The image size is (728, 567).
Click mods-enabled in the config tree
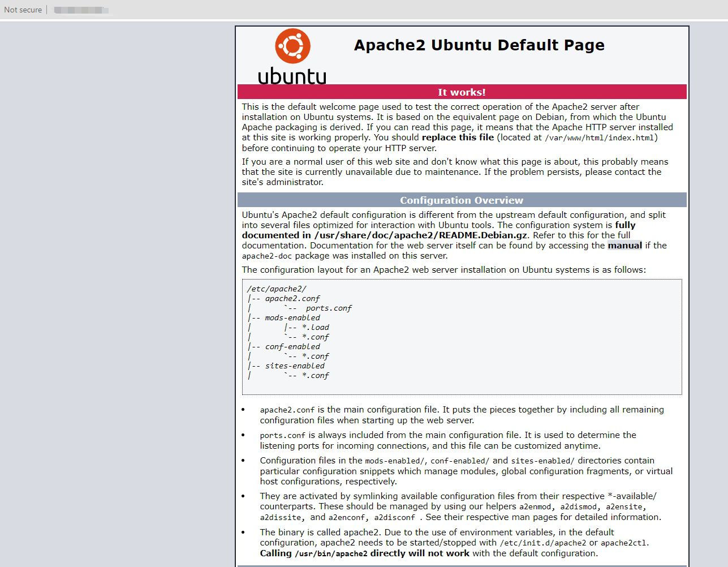point(292,318)
